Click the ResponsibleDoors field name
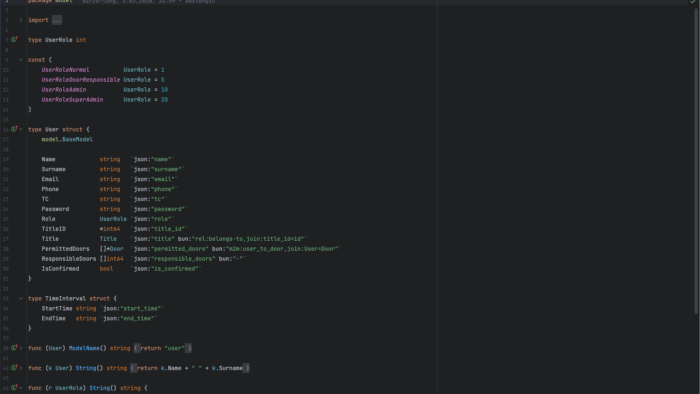 (69, 259)
